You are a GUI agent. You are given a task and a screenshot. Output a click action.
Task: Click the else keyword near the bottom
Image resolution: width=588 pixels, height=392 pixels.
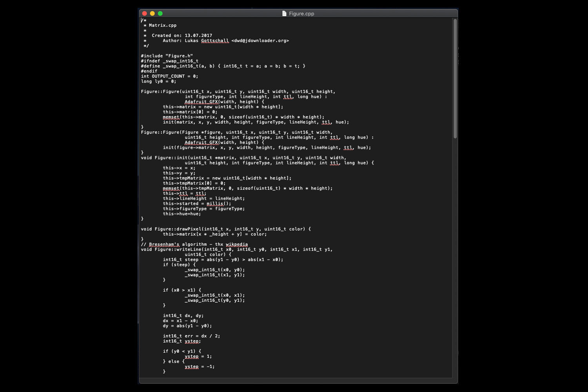174,362
